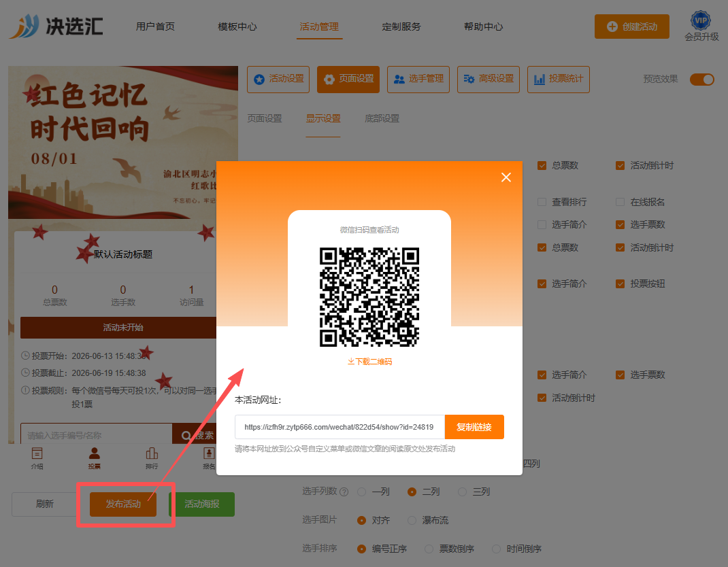
Task: Open the VIP 会员升级 badge
Action: point(701,26)
